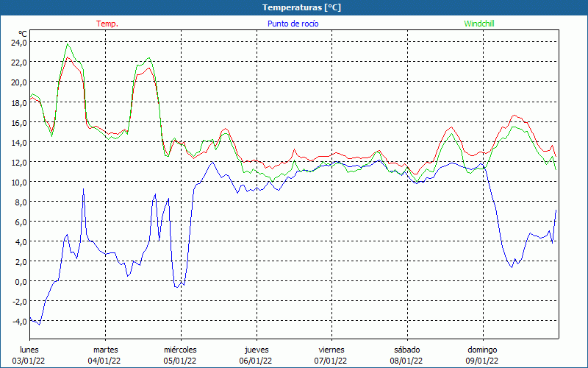This screenshot has height=368, width=588.
Task: Click the 10,0 y-axis label
Action: 19,182
